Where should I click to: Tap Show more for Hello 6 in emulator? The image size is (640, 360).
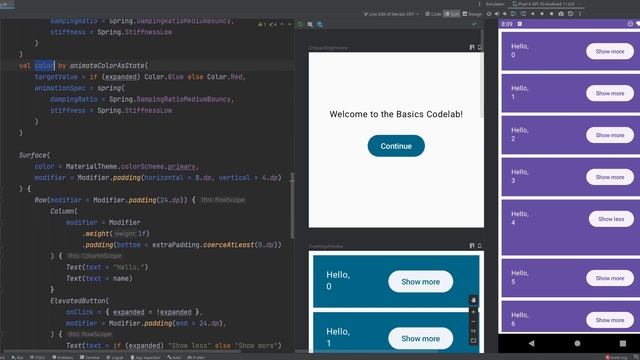tap(610, 320)
